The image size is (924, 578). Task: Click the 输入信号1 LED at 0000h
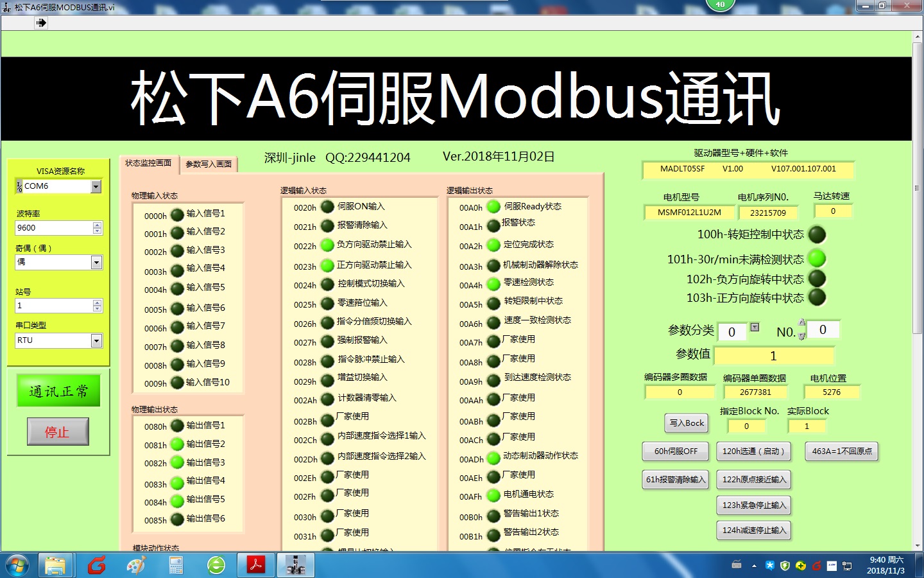pyautogui.click(x=177, y=215)
